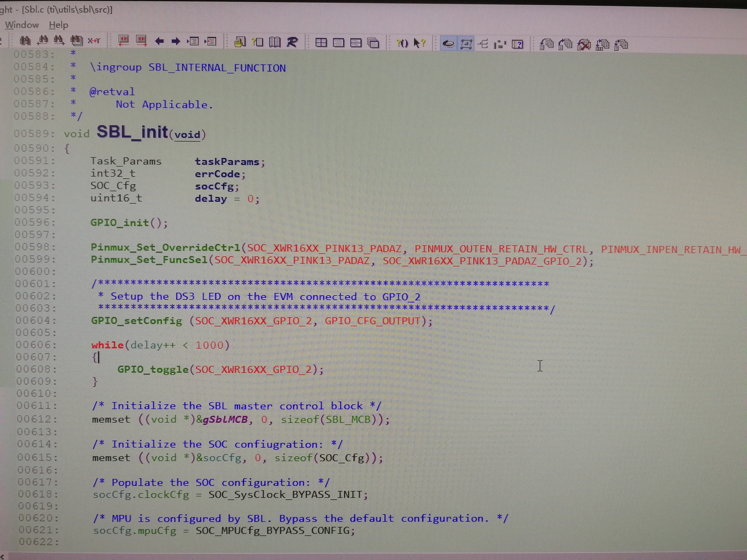Viewport: 747px width, 560px height.
Task: Activate Help Mode arrow-question icon
Action: (419, 43)
